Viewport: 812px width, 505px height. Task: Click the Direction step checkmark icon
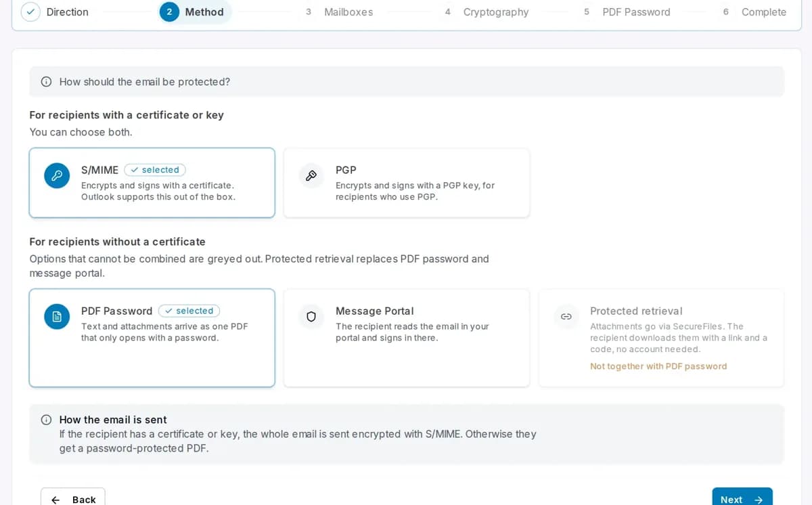(30, 12)
